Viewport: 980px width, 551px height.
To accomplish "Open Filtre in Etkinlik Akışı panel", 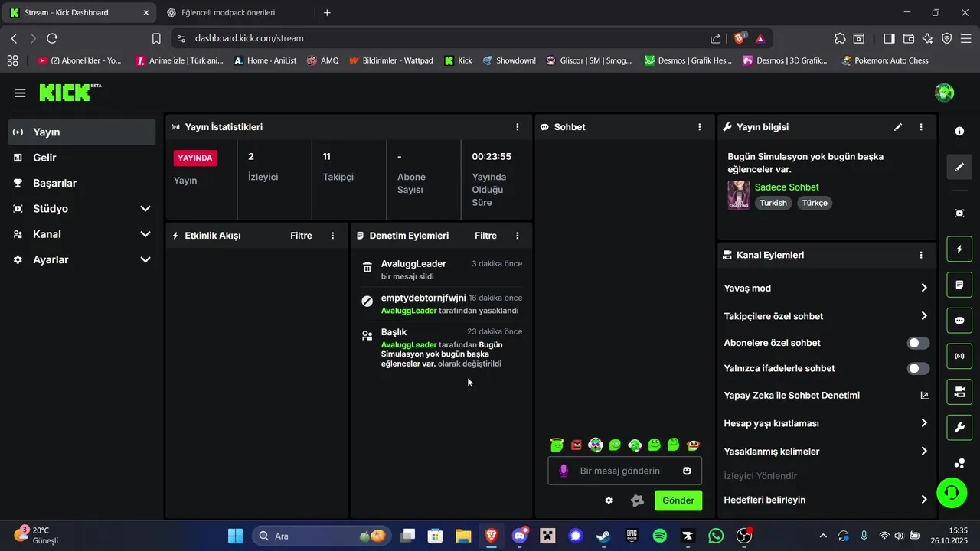I will (301, 236).
